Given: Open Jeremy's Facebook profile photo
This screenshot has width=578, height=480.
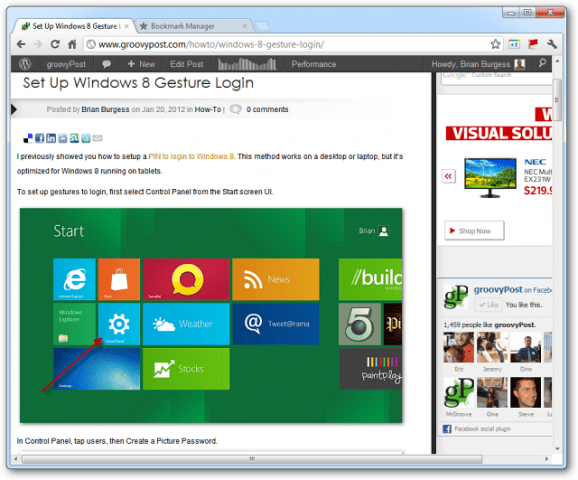Looking at the screenshot, I should (492, 347).
